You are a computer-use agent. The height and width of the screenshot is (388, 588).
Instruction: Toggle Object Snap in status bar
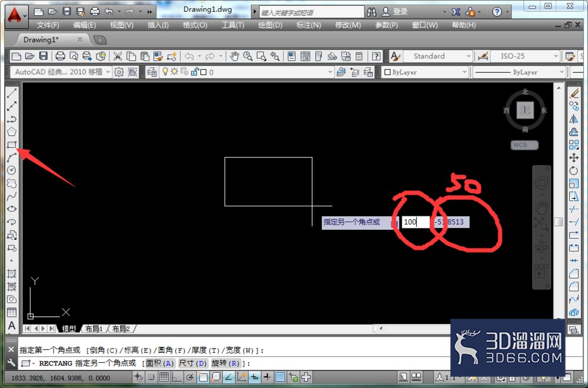(x=203, y=377)
